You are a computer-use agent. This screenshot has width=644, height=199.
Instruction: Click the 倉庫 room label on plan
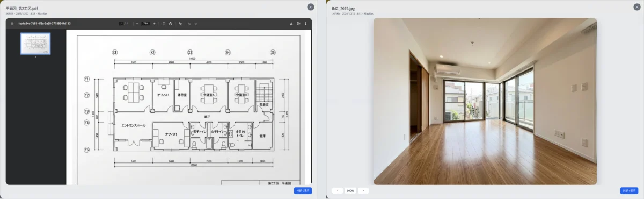pos(263,136)
